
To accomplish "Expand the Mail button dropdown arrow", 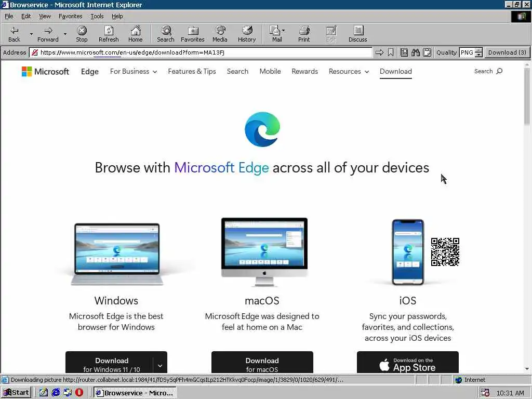I will coord(283,31).
